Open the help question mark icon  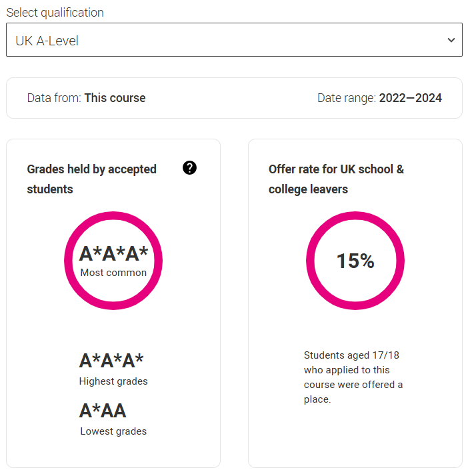[x=189, y=169]
